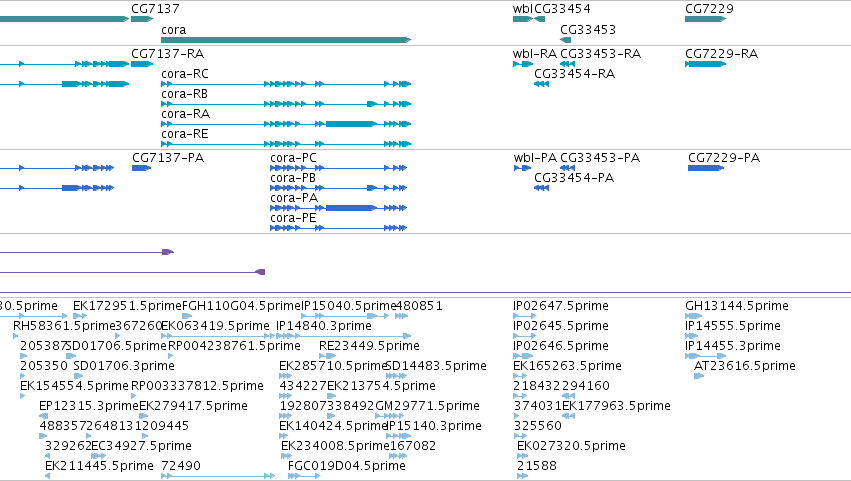Select EST EC34927.5prime
The image size is (851, 481).
coord(141,446)
